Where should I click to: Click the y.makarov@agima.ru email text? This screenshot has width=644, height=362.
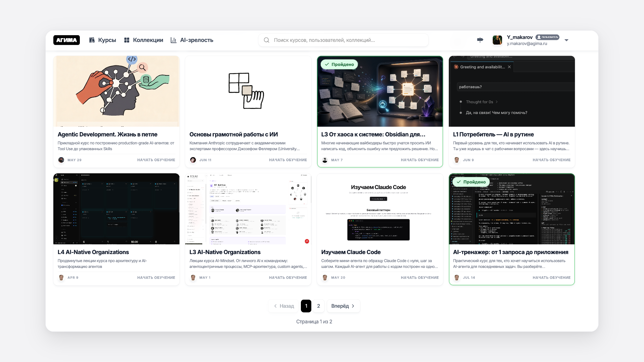coord(527,44)
